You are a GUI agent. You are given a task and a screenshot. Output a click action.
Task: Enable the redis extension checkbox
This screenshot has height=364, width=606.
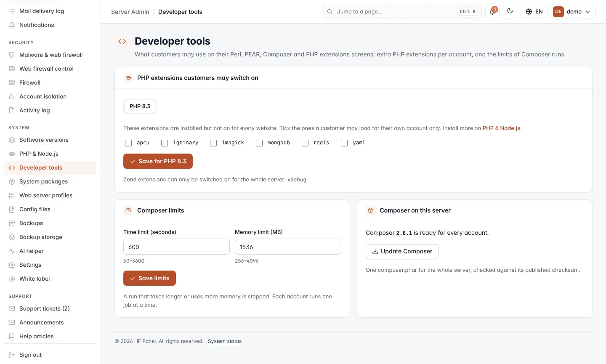305,143
